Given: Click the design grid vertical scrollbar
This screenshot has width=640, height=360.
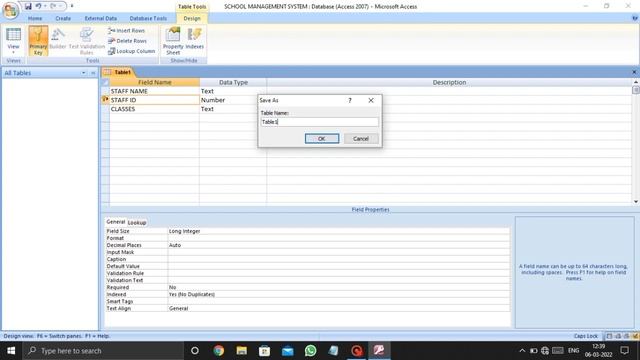Looking at the screenshot, I should [x=636, y=142].
